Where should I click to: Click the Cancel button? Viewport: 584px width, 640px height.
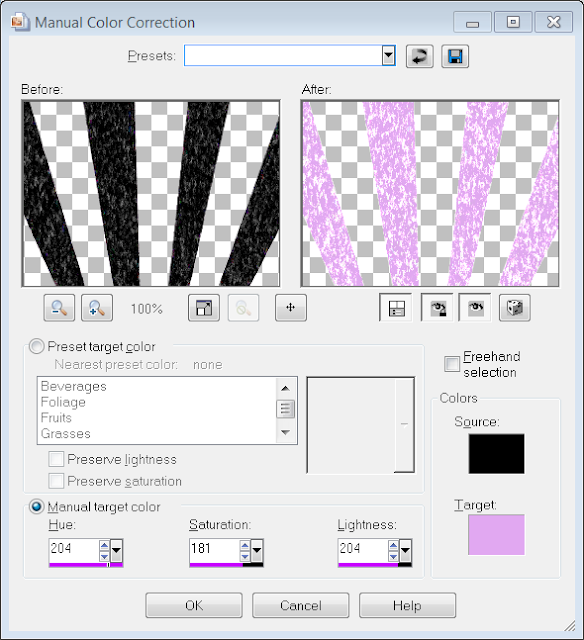(x=301, y=605)
